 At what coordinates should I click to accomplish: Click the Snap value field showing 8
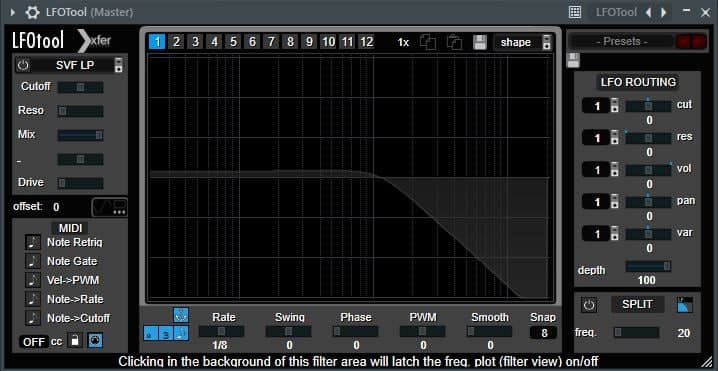(x=544, y=333)
